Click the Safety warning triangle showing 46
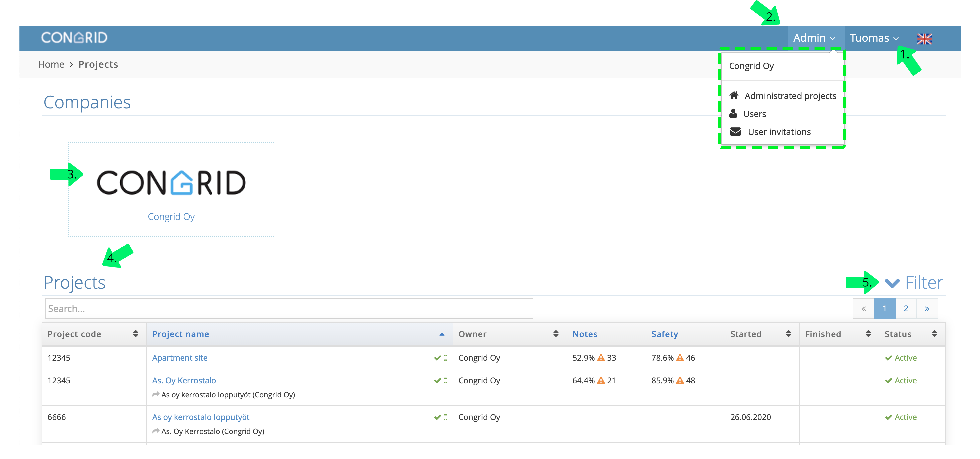The width and height of the screenshot is (980, 459). tap(680, 358)
